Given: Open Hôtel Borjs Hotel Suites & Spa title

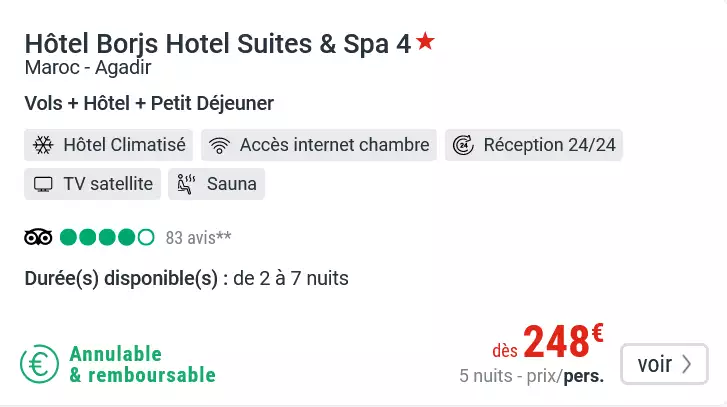Looking at the screenshot, I should [x=218, y=44].
